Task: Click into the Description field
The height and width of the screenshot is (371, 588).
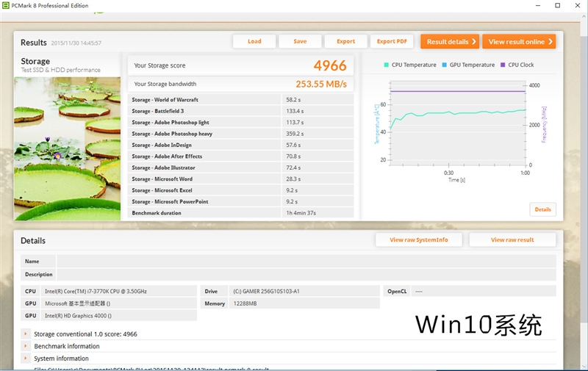Action: (306, 274)
